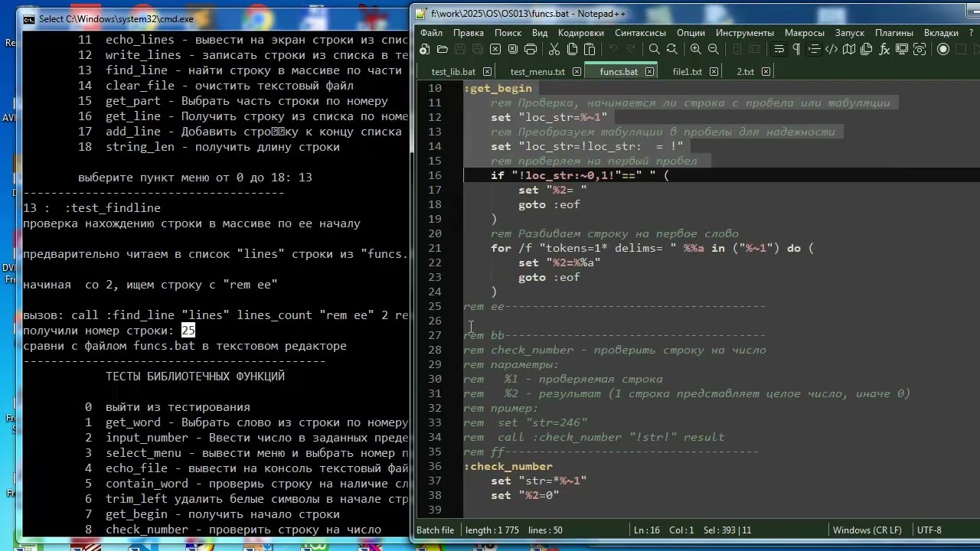The image size is (980, 551).
Task: Open the Опции menu
Action: pyautogui.click(x=691, y=33)
